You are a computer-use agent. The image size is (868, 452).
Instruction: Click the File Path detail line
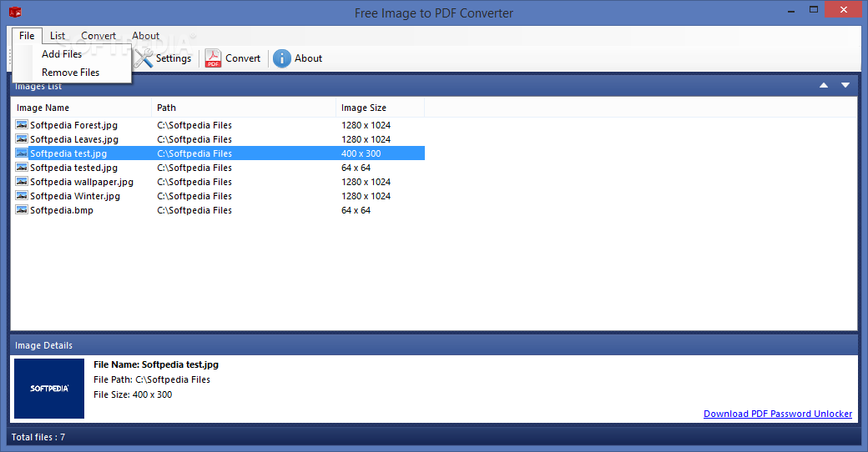152,379
